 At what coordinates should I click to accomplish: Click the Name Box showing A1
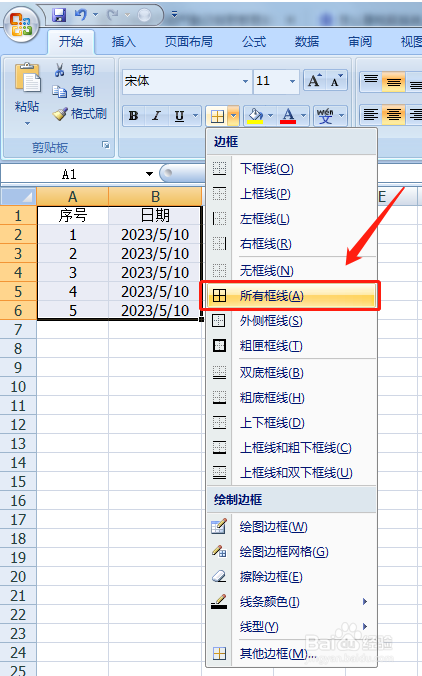71,174
